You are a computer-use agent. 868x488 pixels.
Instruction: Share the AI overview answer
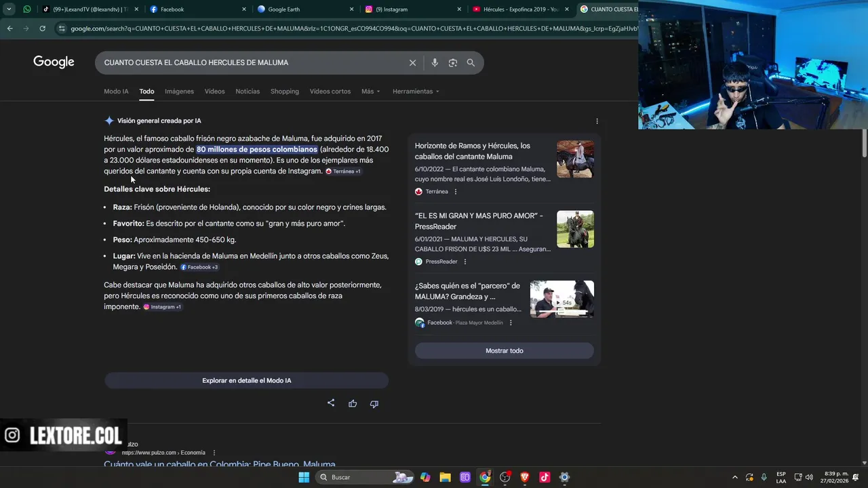[331, 403]
